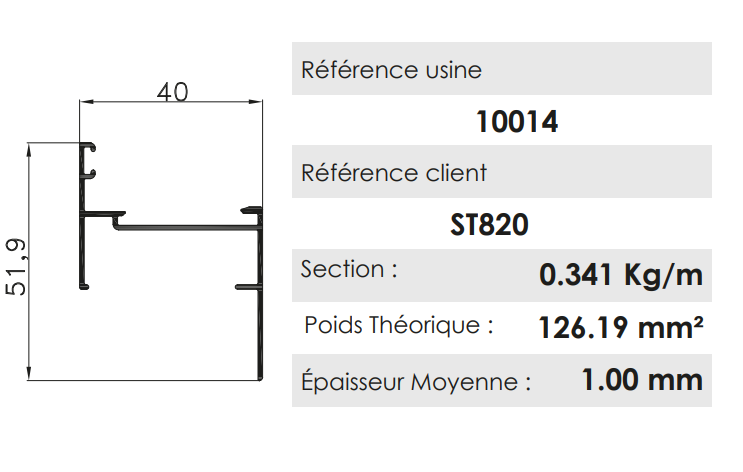Select the factory reference number 10014
Viewport: 743px width, 472px height.
click(x=517, y=123)
